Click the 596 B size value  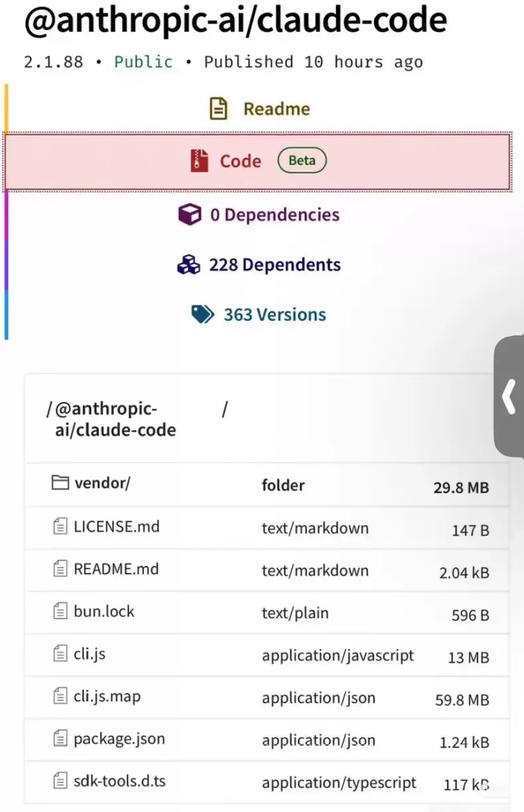click(x=470, y=616)
